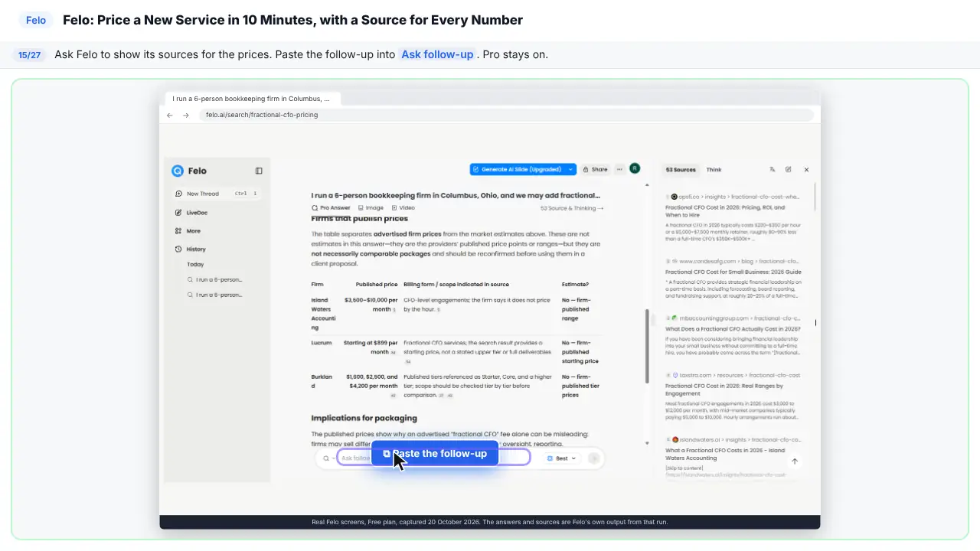Click the browser forward arrow
Screen dimensions: 980x551
click(185, 115)
